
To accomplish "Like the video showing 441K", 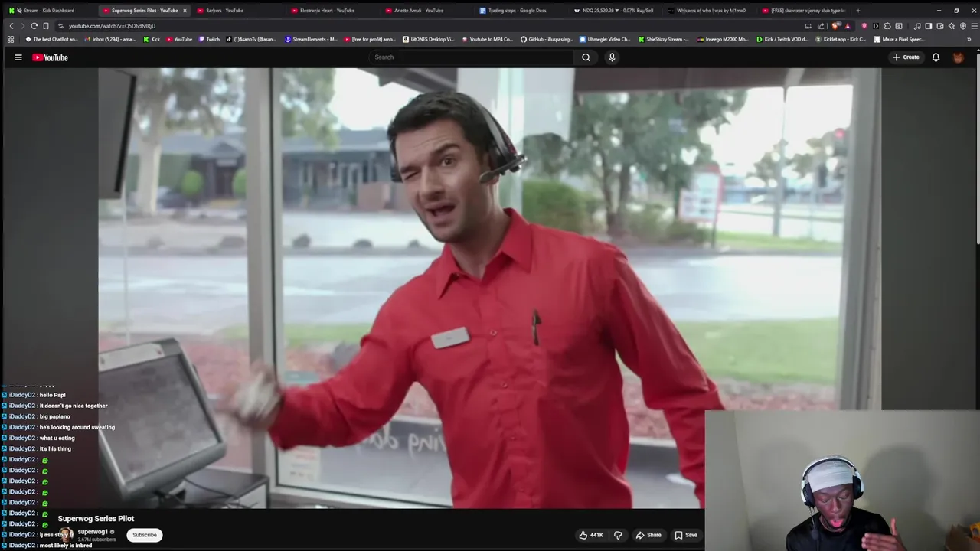I will 591,535.
